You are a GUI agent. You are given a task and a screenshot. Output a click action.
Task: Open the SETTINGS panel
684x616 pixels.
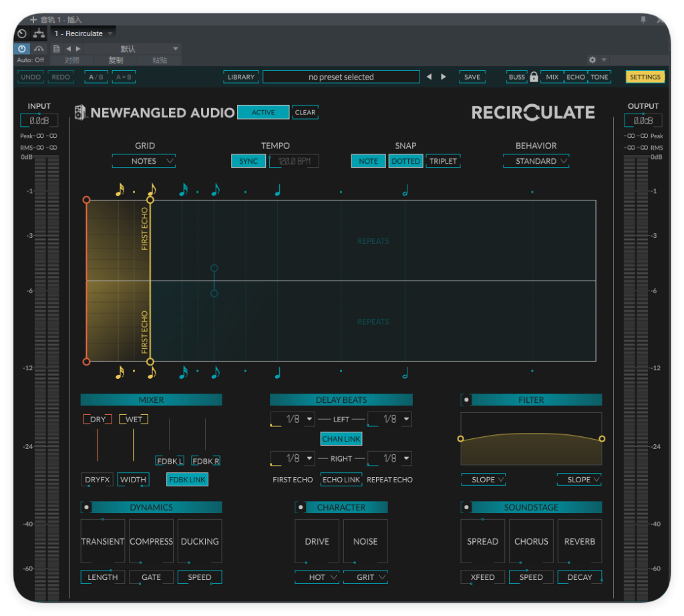pos(645,77)
